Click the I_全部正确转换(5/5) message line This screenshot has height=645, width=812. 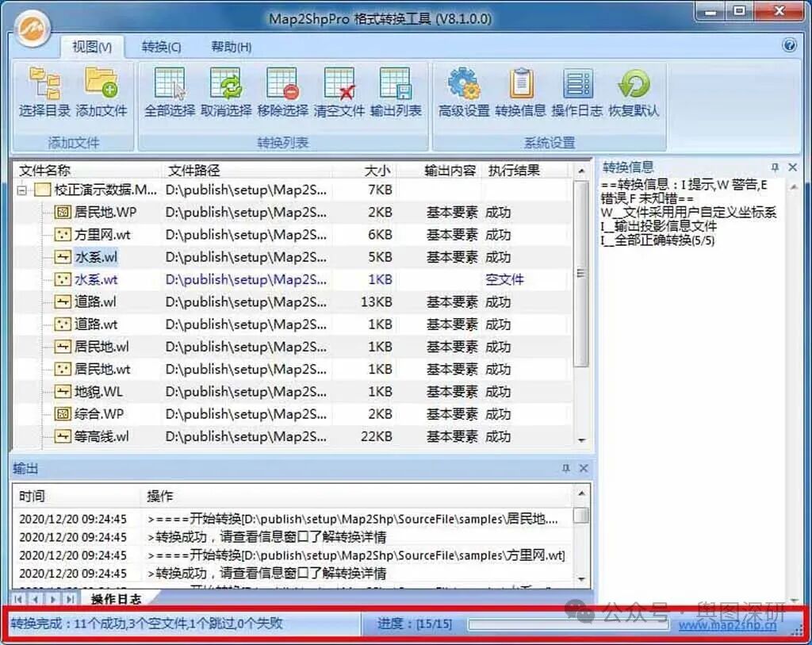[657, 240]
